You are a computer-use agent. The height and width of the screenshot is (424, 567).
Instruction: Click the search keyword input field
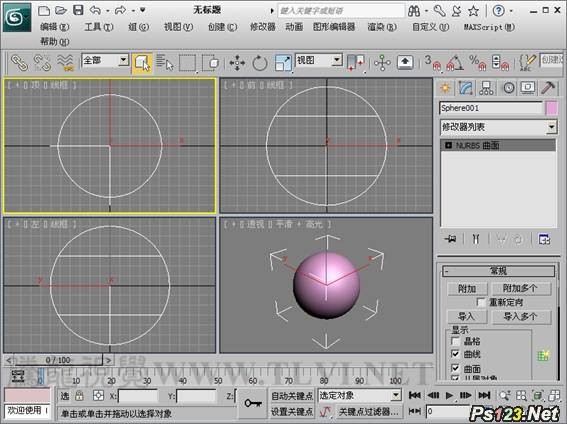[x=341, y=11]
